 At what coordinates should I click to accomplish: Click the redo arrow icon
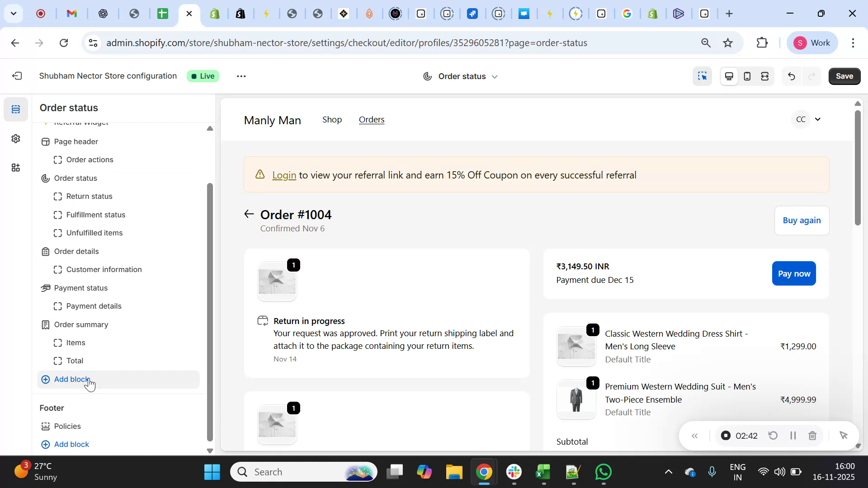[x=811, y=76]
